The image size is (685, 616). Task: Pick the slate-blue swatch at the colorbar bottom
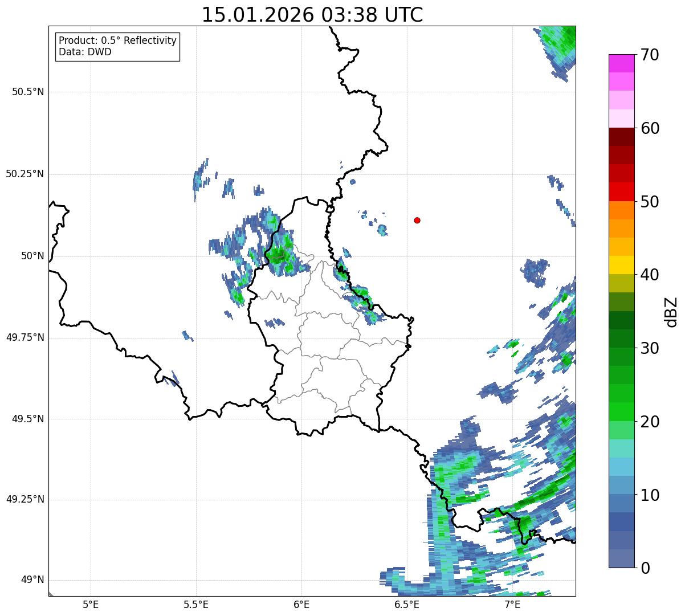[x=622, y=558]
